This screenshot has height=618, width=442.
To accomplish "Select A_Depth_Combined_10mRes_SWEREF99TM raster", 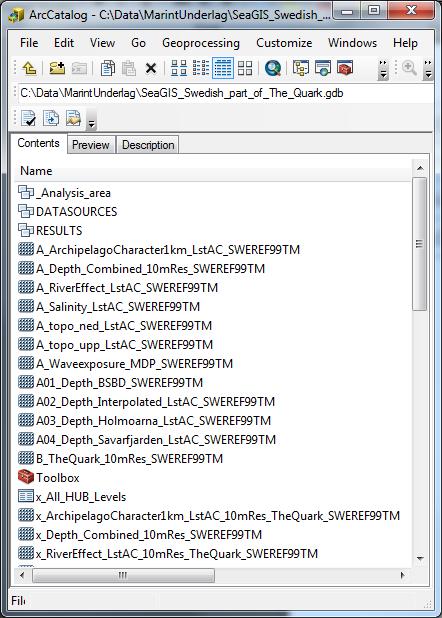I will point(142,268).
